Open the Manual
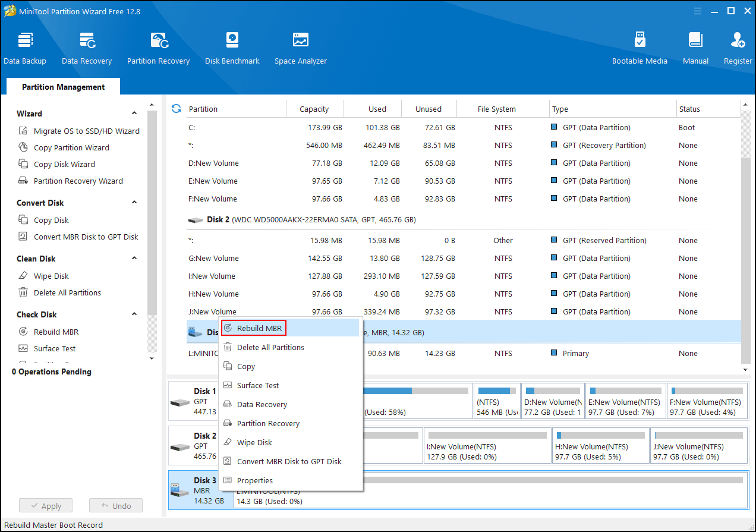 695,48
